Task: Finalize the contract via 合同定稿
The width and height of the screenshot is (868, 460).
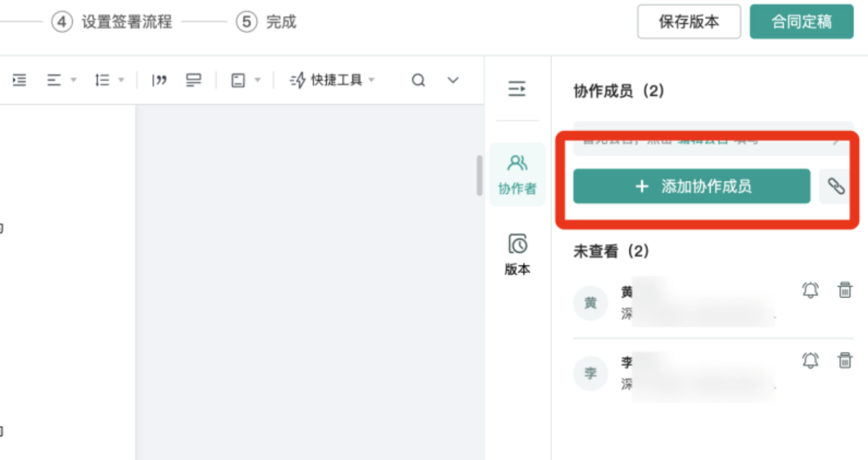Action: click(x=802, y=21)
